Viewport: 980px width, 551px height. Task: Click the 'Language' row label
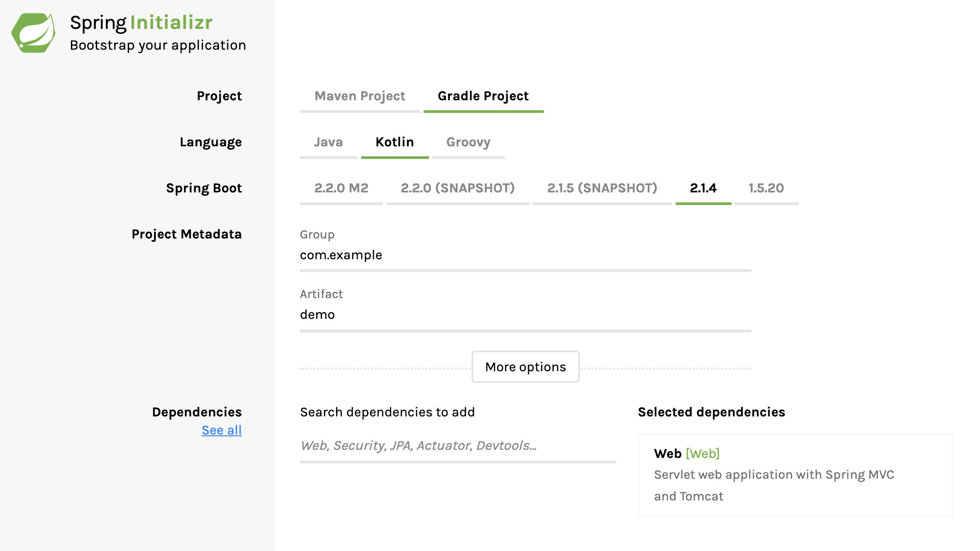[211, 142]
